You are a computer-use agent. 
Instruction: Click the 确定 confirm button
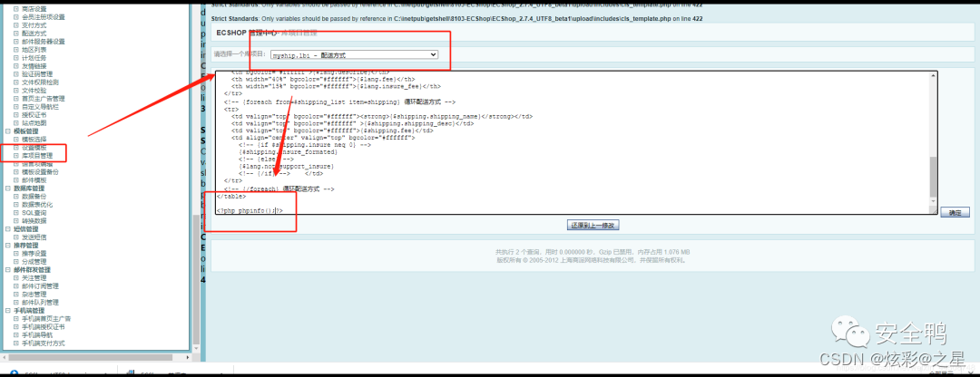[x=955, y=213]
